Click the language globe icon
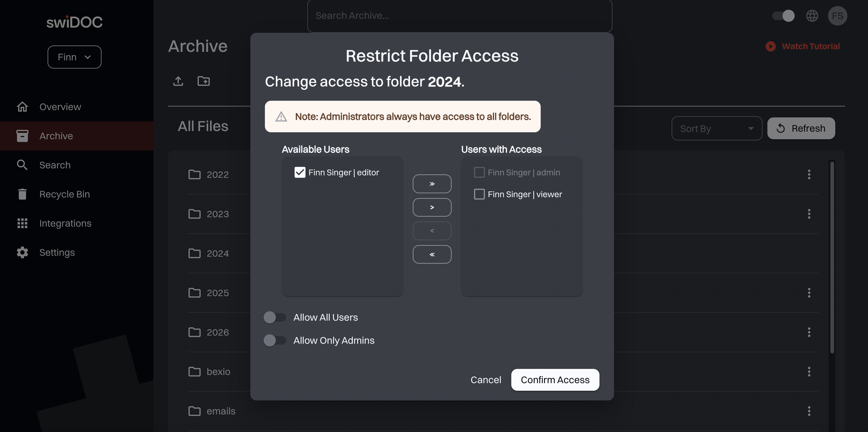This screenshot has width=868, height=432. click(x=812, y=15)
